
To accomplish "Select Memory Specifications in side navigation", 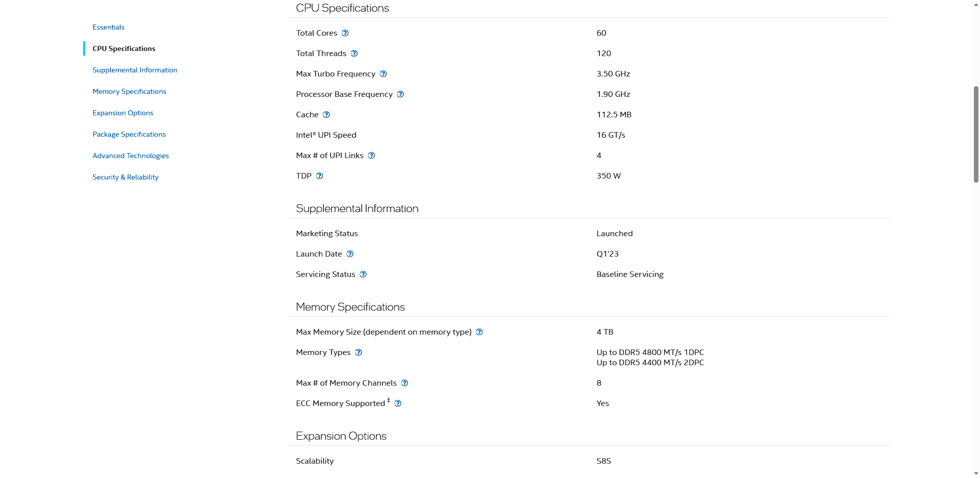I will pos(129,91).
